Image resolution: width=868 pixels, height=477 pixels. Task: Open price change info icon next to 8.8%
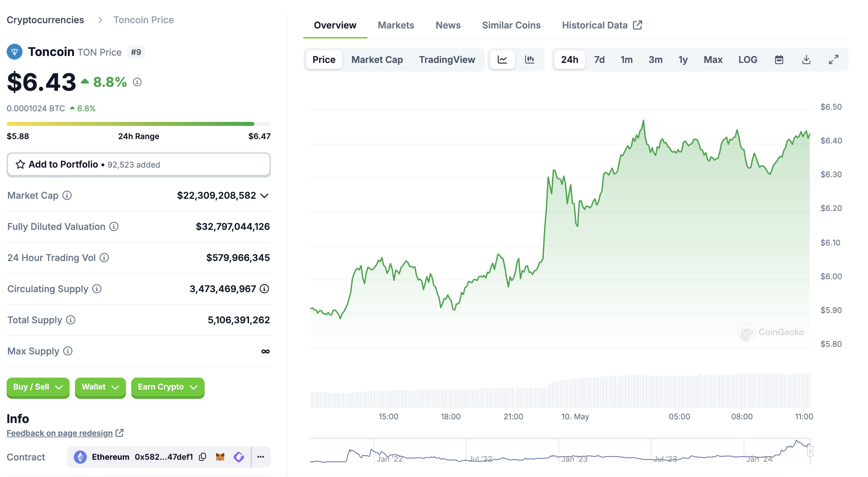coord(137,82)
